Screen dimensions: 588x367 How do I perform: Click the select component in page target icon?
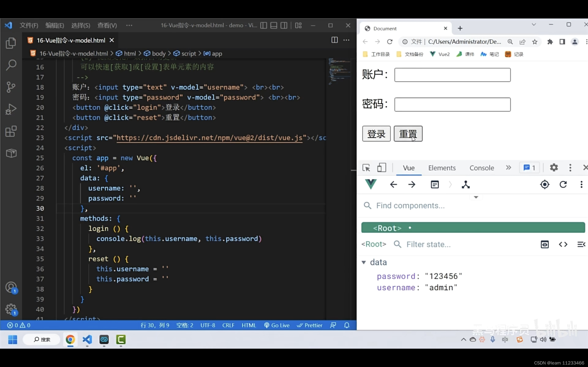(x=545, y=185)
